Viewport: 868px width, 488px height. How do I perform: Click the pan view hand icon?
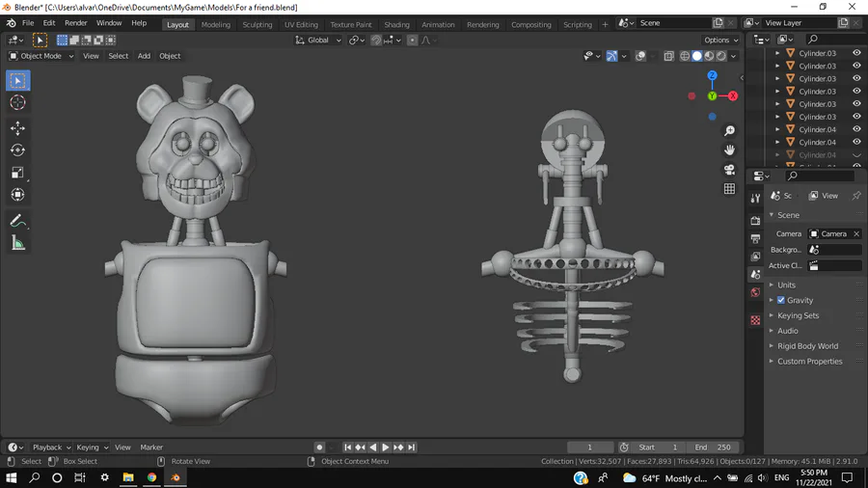730,149
